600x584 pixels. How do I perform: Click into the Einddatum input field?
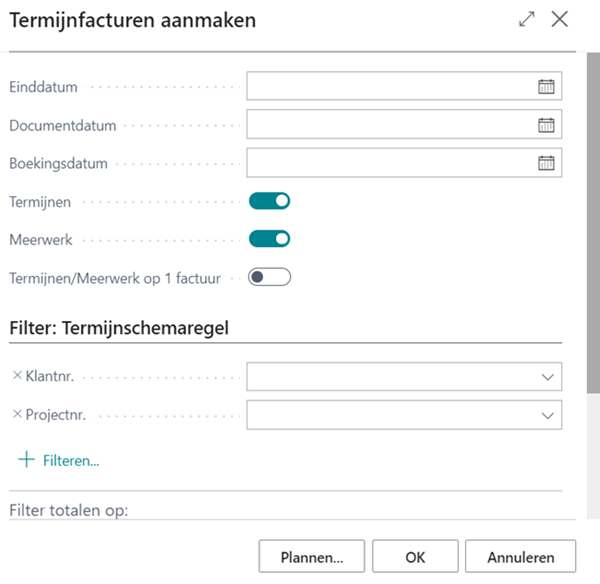(x=390, y=87)
